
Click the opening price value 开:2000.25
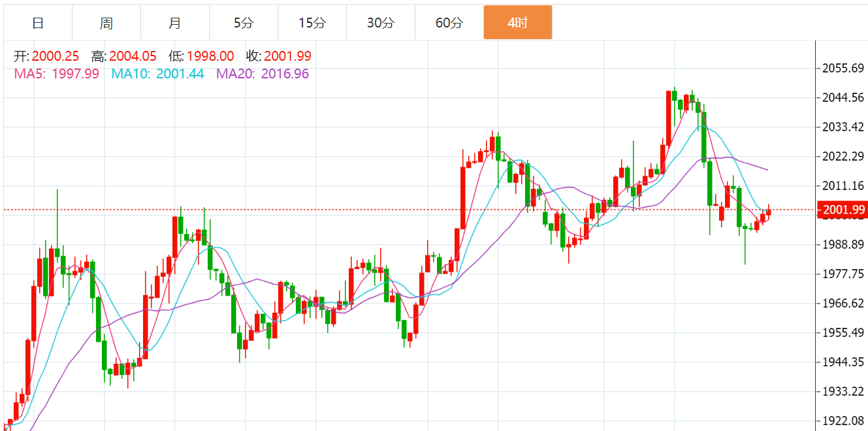tap(46, 57)
